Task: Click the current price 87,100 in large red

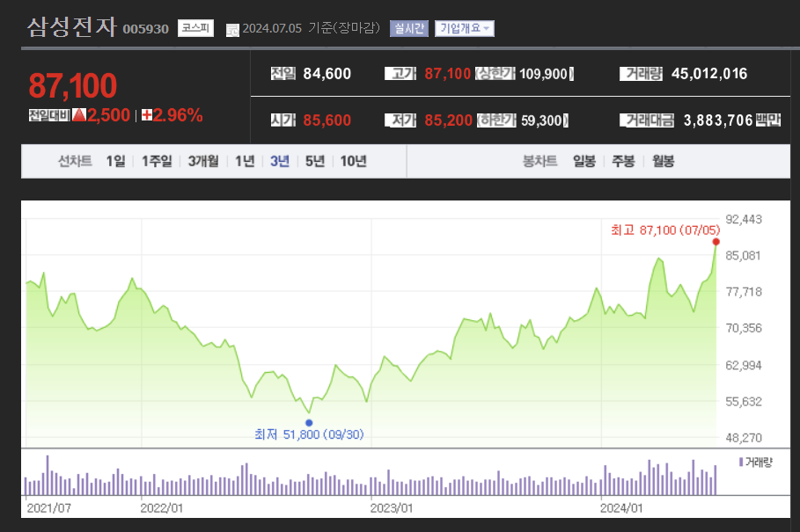Action: (x=72, y=85)
